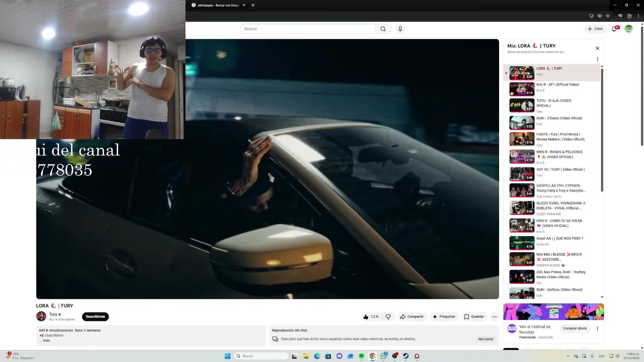Select FUISTE | Tury in the playlist
Screen dimensions: 644x362
click(x=552, y=139)
